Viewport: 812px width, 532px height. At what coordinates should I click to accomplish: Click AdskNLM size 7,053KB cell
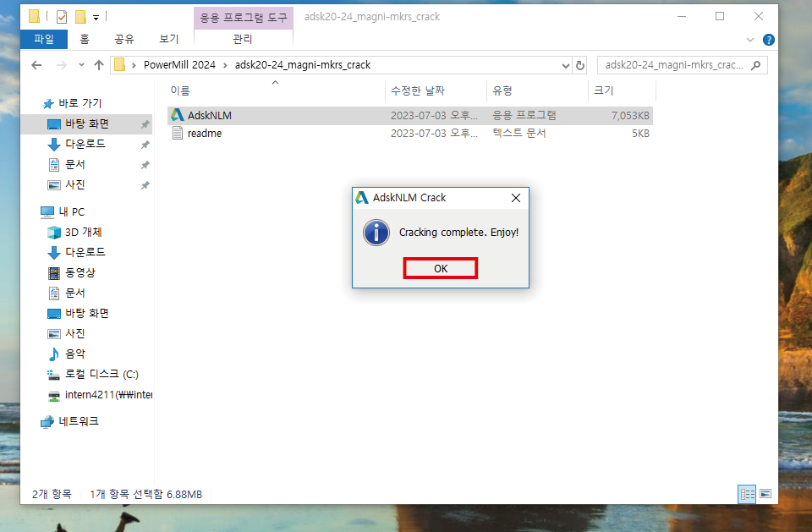click(x=629, y=116)
